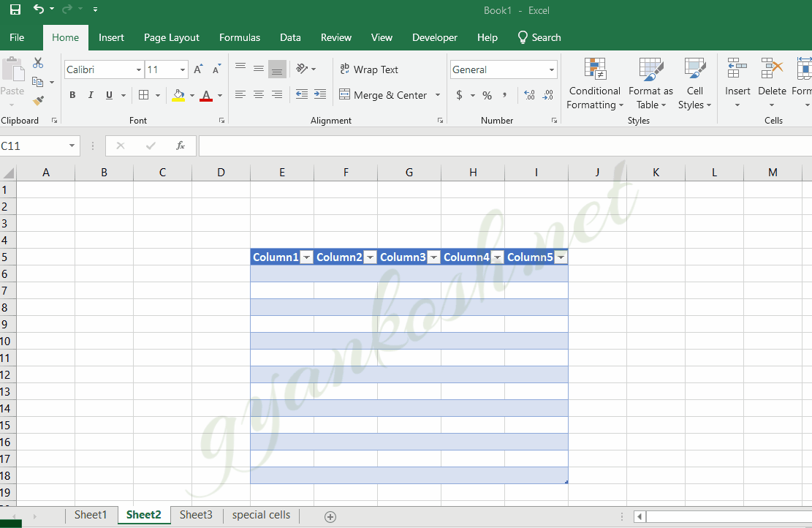Open Conditional Formatting options
This screenshot has width=812, height=528.
[594, 84]
